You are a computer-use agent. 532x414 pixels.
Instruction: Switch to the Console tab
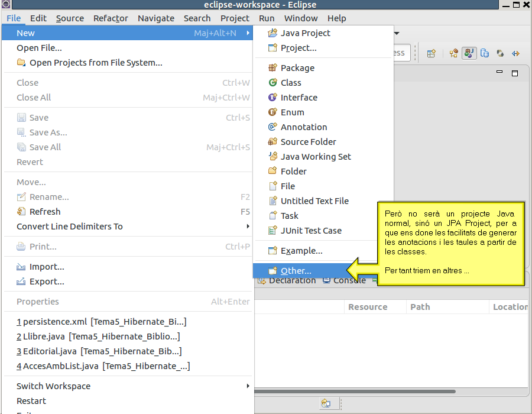[x=345, y=281]
